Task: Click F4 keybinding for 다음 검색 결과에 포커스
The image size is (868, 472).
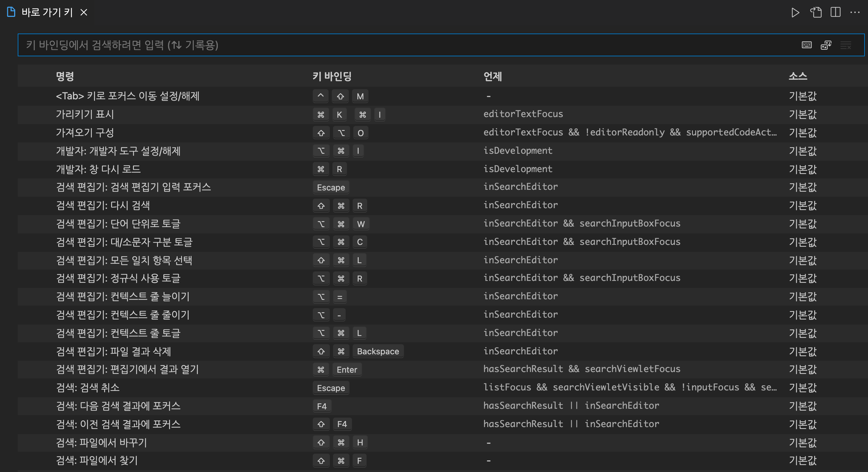Action: [321, 406]
